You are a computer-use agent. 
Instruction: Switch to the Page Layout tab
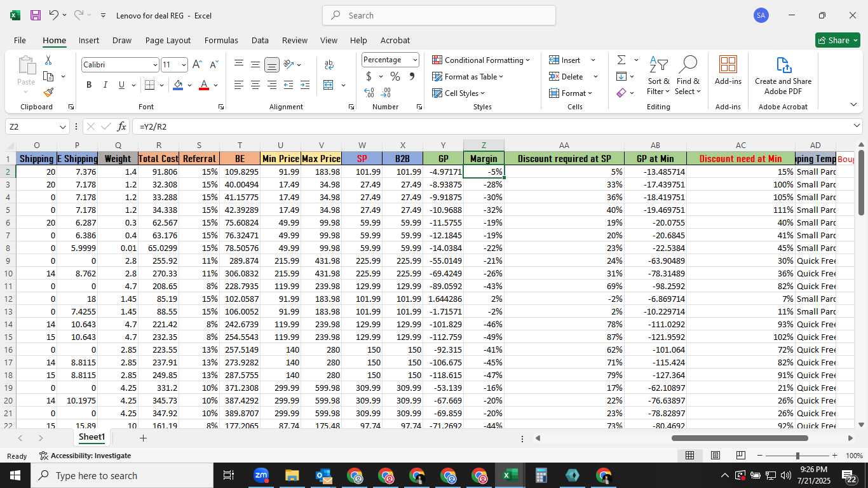168,40
